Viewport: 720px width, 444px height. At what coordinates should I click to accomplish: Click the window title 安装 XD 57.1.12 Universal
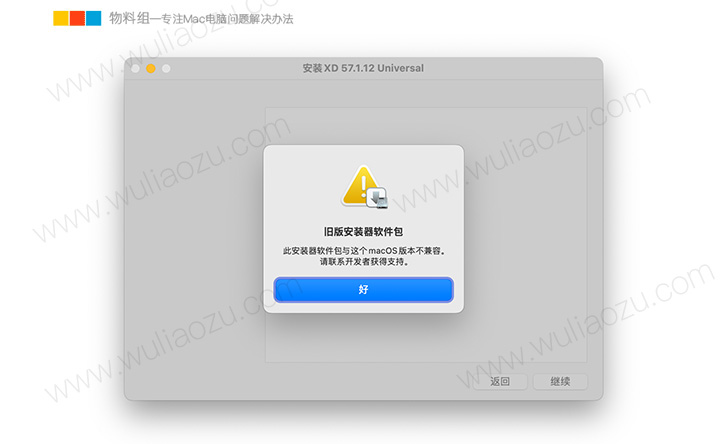[363, 68]
